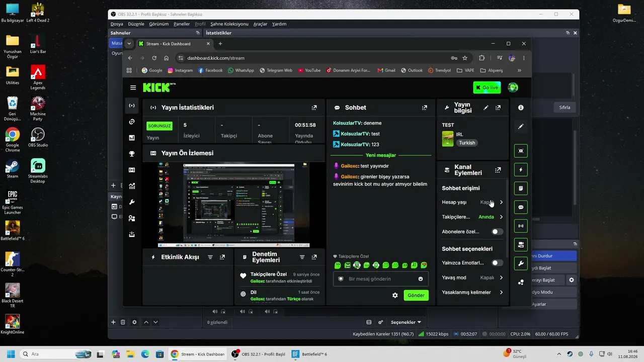The width and height of the screenshot is (644, 362).
Task: Open the Gmail bookmark
Action: tap(386, 70)
